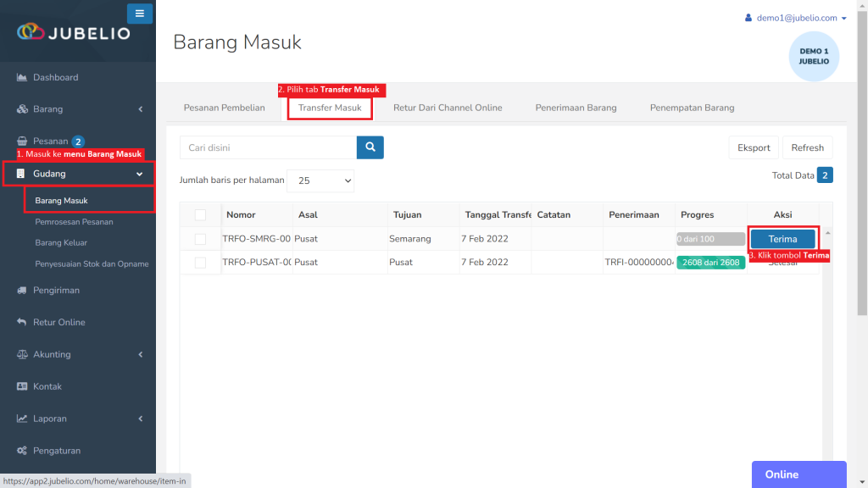Click the Akunting scales icon
The image size is (868, 488).
pyautogui.click(x=22, y=354)
